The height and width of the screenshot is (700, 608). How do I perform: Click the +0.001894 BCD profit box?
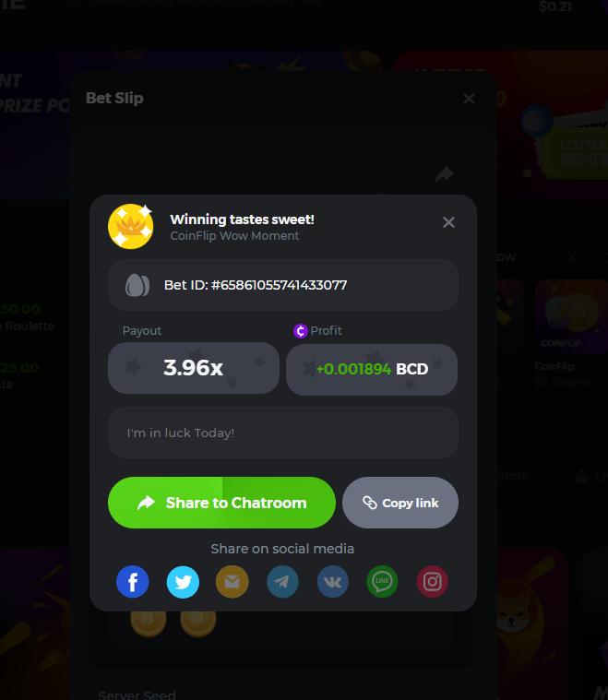coord(372,370)
